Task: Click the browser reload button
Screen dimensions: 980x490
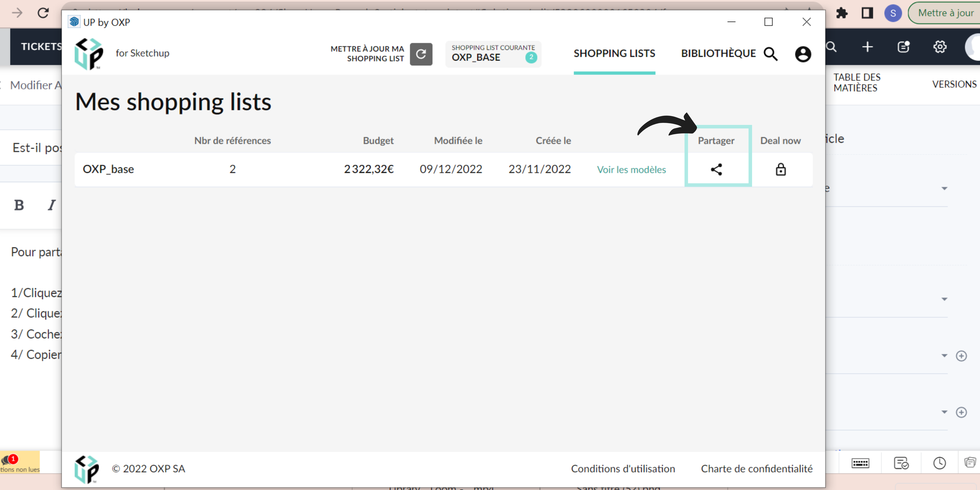Action: [x=43, y=13]
